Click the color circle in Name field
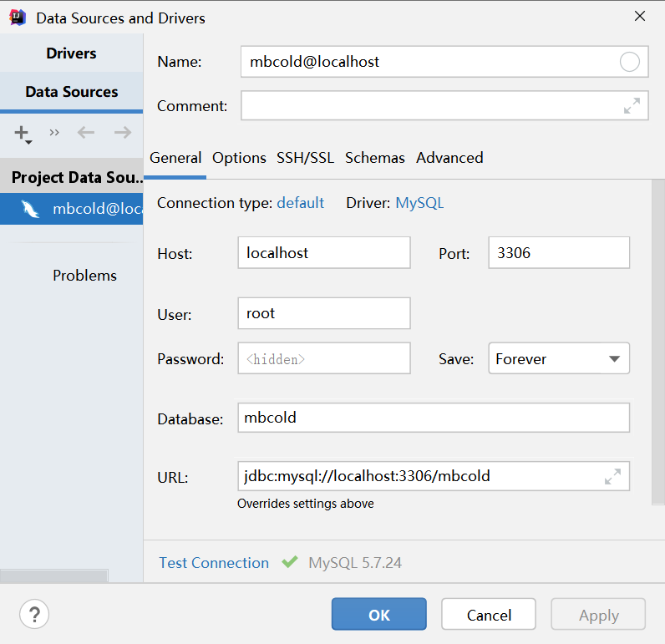This screenshot has height=644, width=665. tap(630, 62)
